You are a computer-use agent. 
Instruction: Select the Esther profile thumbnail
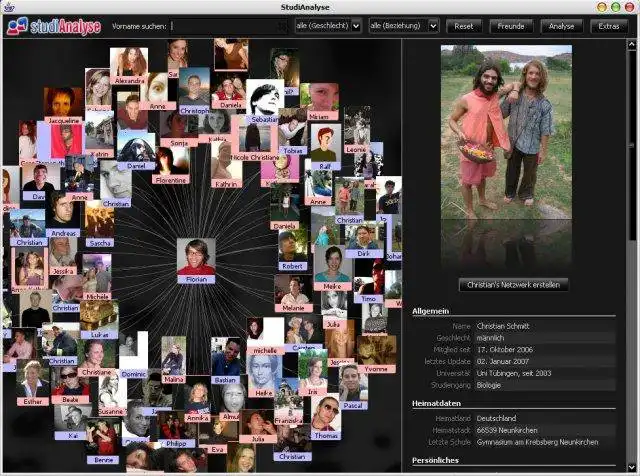pos(33,383)
